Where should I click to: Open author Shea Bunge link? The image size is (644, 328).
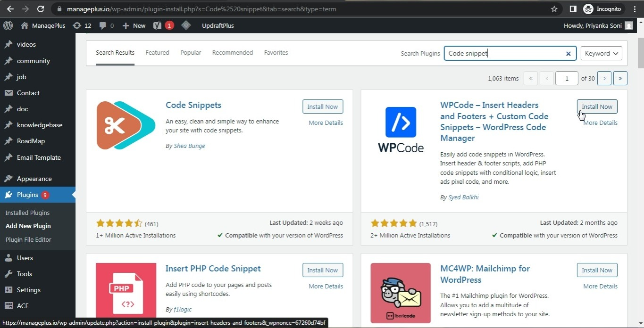[189, 146]
